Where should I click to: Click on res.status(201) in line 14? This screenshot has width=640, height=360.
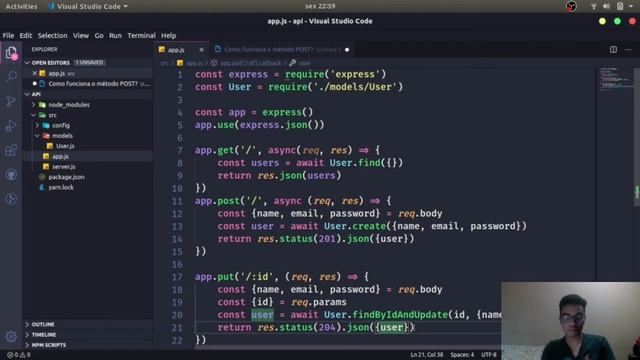(x=300, y=239)
